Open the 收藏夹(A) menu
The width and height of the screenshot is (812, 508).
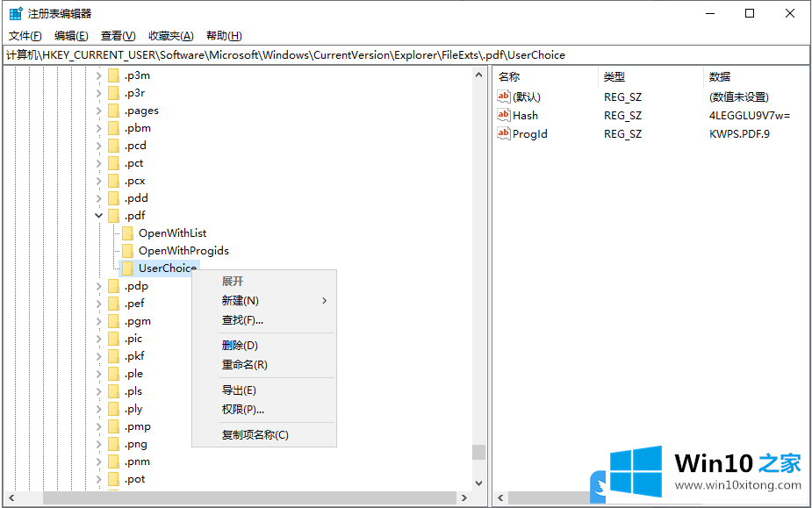point(171,36)
